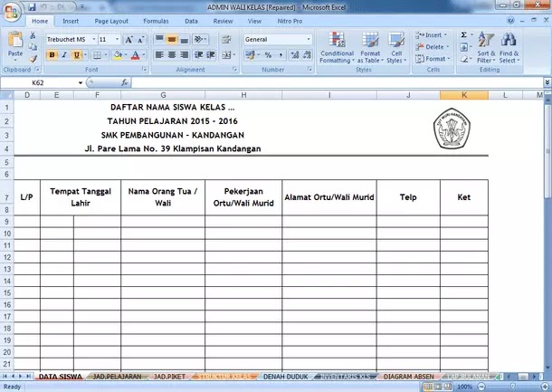Open the Nitro Pro tab

[290, 21]
